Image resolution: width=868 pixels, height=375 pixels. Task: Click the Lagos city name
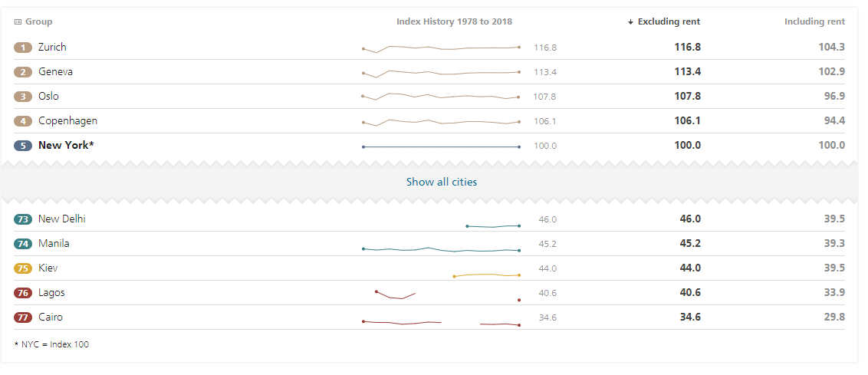tap(51, 293)
